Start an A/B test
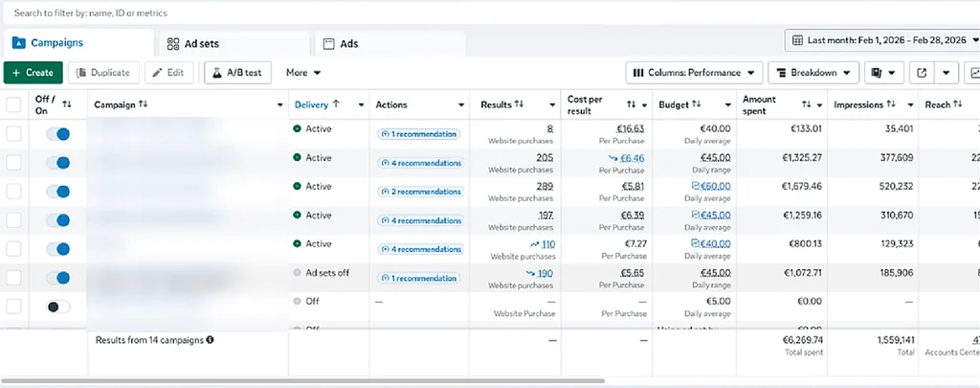Viewport: 980px width, 388px height. [x=237, y=73]
